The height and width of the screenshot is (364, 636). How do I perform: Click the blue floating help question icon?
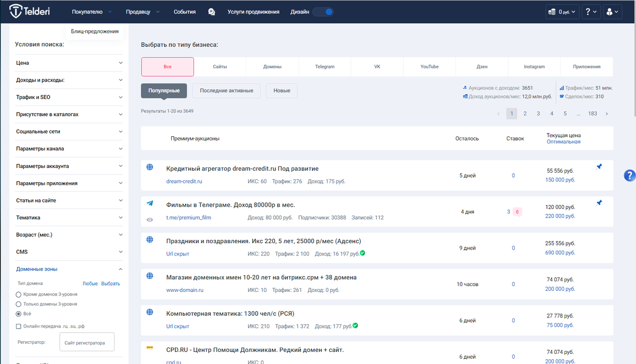click(630, 175)
